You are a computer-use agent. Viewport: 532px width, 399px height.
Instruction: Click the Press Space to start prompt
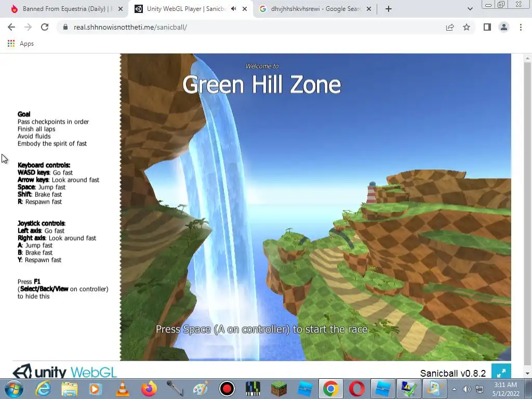[x=262, y=329]
